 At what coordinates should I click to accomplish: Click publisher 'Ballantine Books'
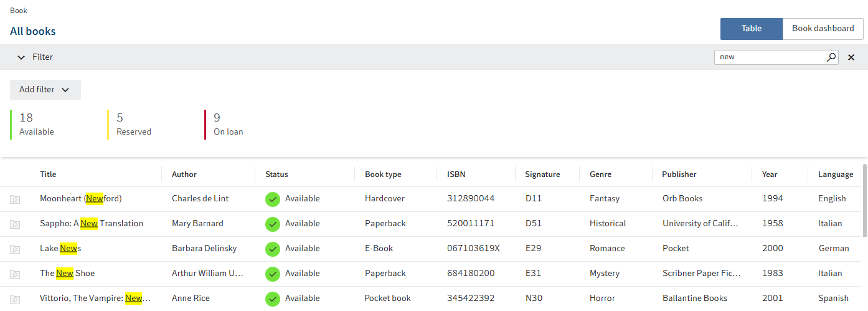[x=695, y=299]
